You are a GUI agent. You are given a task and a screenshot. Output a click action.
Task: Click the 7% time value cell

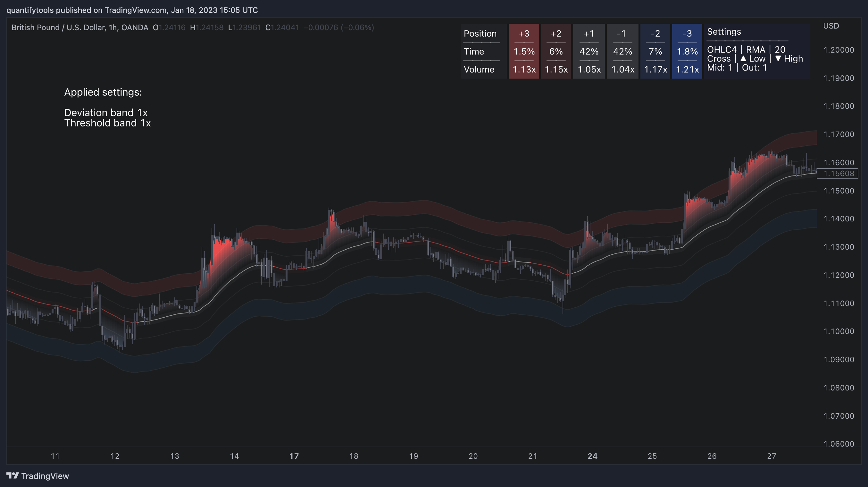click(x=655, y=52)
